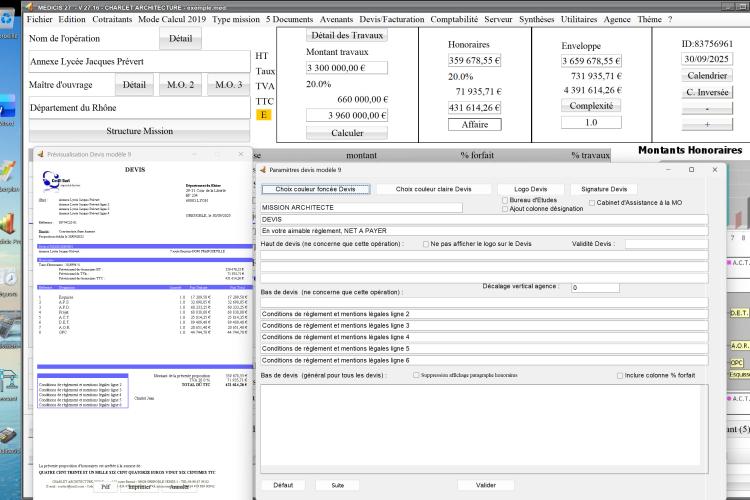Viewport: 750px width, 500px height.
Task: Click the Valider button
Action: click(485, 485)
